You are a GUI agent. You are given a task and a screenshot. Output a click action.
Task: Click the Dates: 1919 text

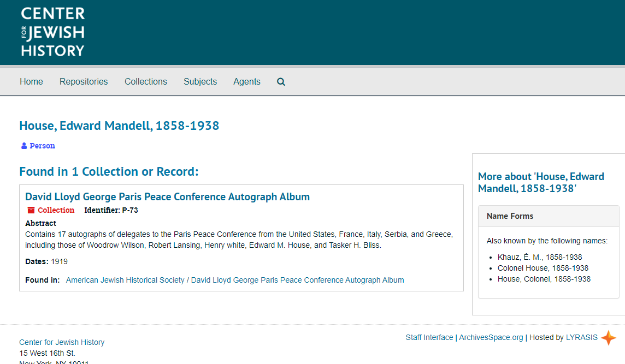(46, 261)
